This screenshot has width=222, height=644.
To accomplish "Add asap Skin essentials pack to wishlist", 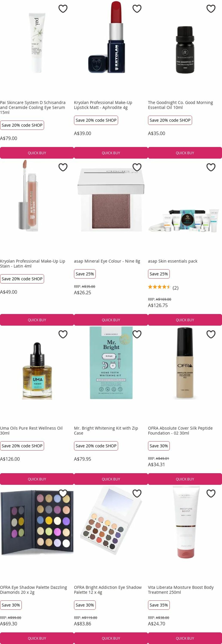I will (x=211, y=167).
